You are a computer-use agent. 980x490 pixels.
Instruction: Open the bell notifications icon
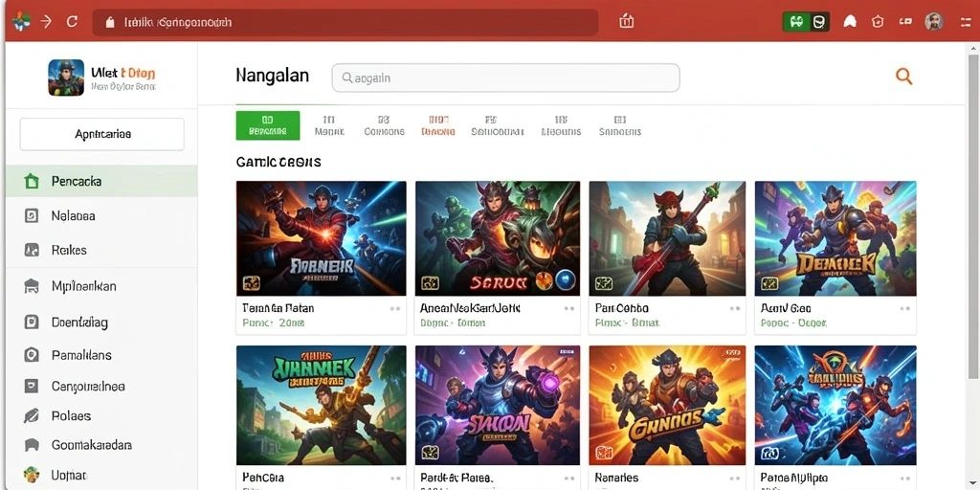click(x=850, y=22)
